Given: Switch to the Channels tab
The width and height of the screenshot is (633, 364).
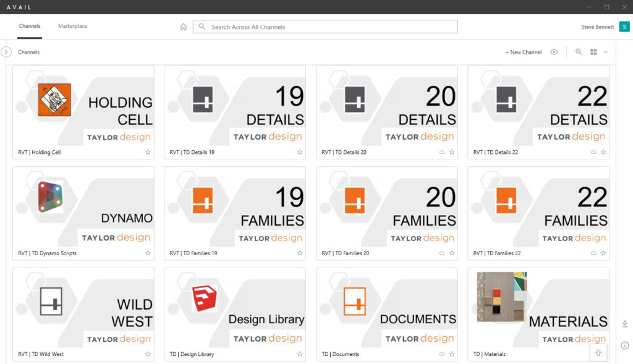Looking at the screenshot, I should [30, 26].
